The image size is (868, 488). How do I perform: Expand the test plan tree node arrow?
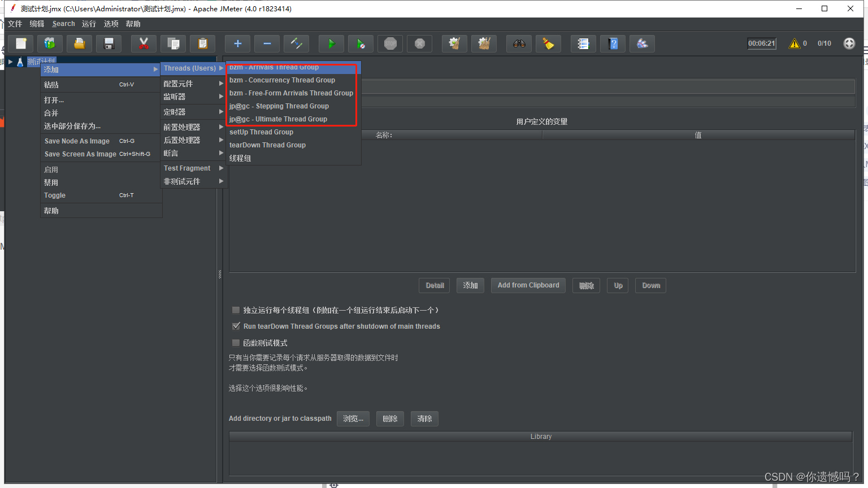[x=10, y=62]
